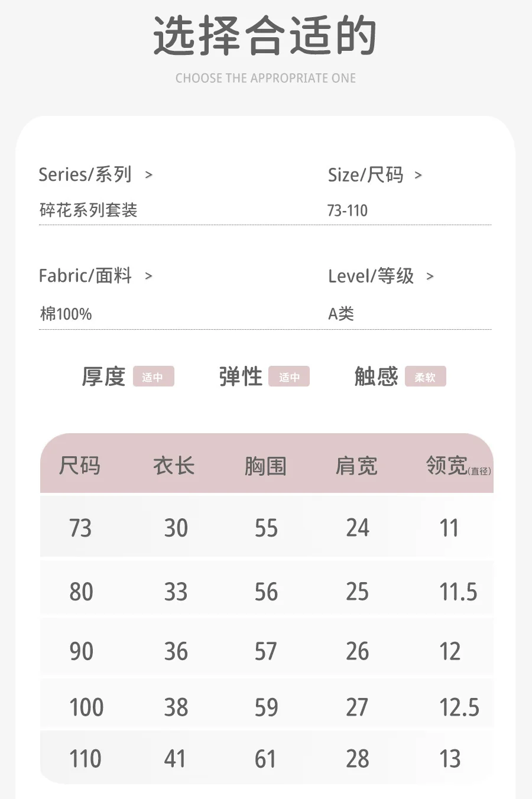Select size 100 in the table
This screenshot has width=532, height=799.
pos(86,707)
